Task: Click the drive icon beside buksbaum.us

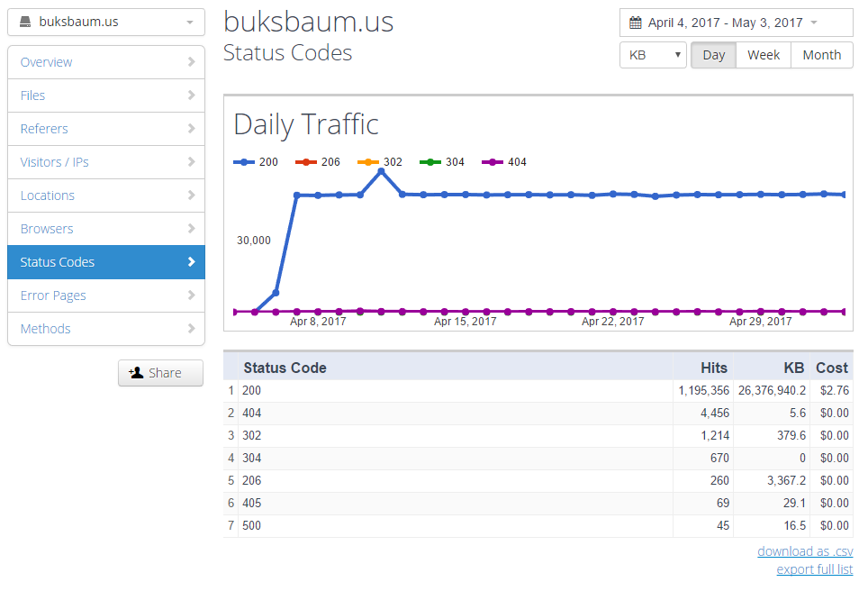Action: click(x=25, y=22)
